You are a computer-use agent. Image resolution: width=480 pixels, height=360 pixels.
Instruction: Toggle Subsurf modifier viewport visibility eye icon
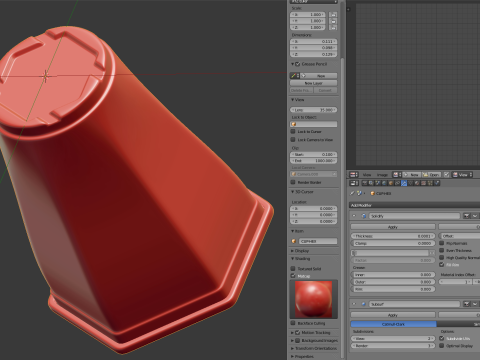click(x=475, y=304)
